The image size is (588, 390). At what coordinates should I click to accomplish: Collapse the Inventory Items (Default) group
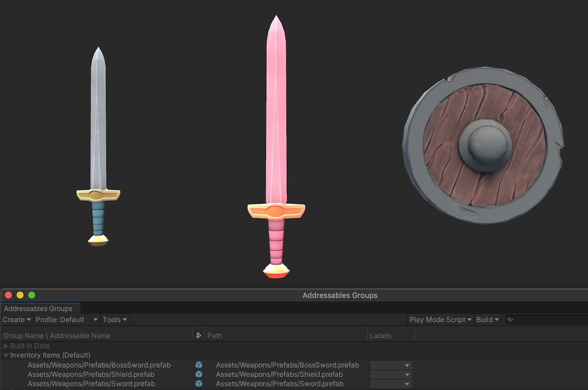pyautogui.click(x=5, y=355)
